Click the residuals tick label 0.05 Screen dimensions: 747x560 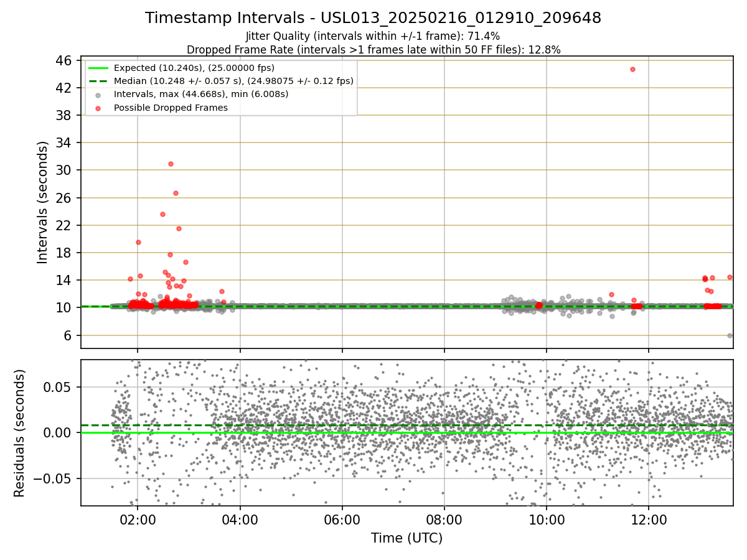tap(59, 387)
